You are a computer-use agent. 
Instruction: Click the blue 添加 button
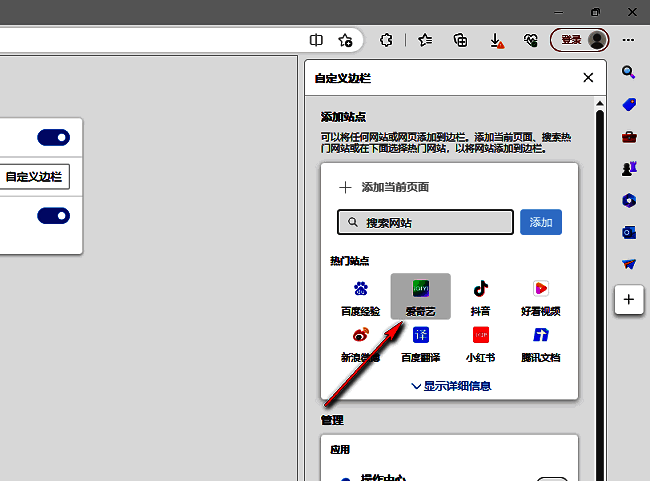point(540,222)
